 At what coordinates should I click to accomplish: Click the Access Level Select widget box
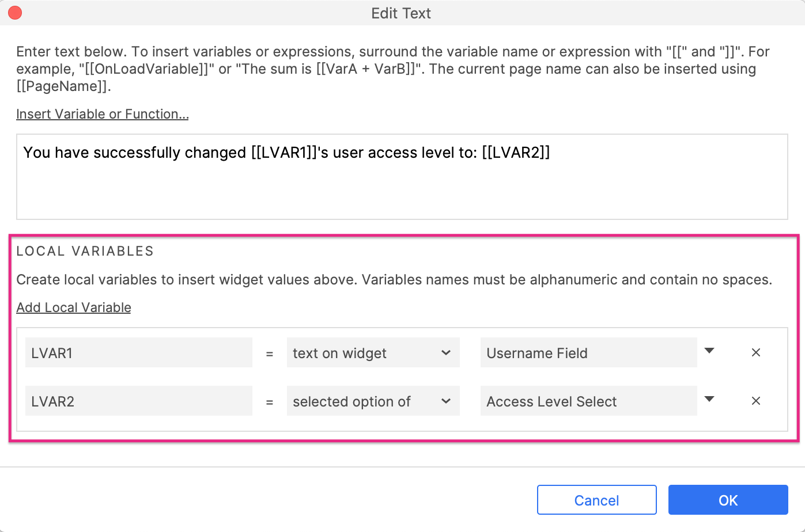click(x=588, y=401)
